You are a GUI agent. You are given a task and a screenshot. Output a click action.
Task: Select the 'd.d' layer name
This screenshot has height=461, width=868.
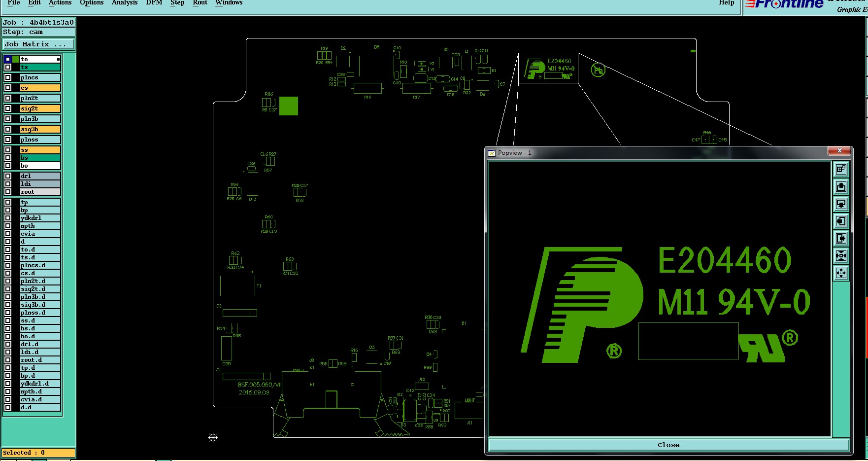point(40,407)
